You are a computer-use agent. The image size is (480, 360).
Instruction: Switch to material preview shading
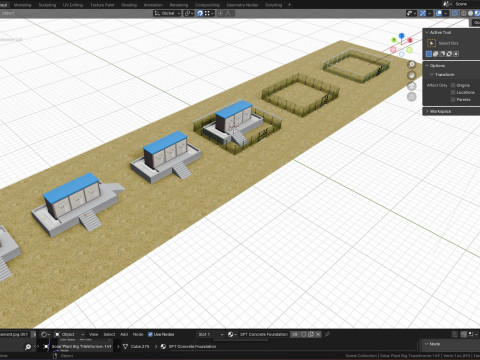477,13
